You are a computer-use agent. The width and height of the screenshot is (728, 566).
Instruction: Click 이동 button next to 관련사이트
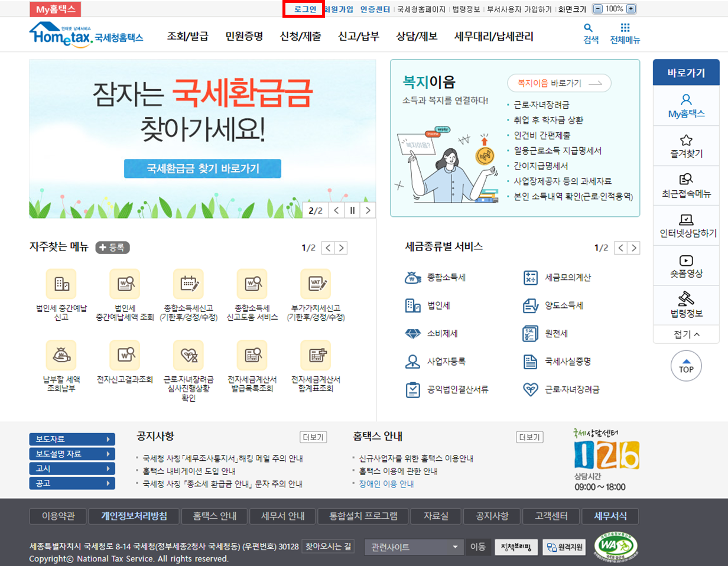(x=477, y=547)
